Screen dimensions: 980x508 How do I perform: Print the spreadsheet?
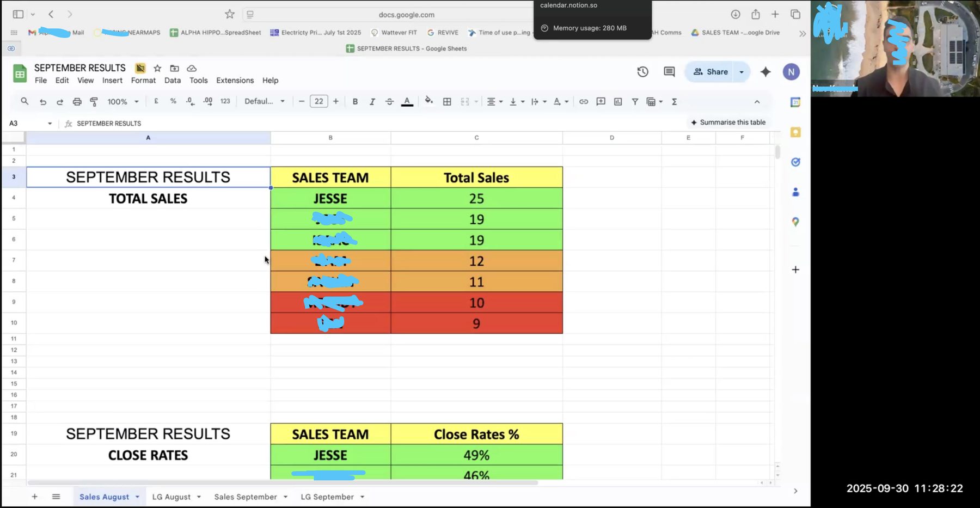click(x=77, y=102)
